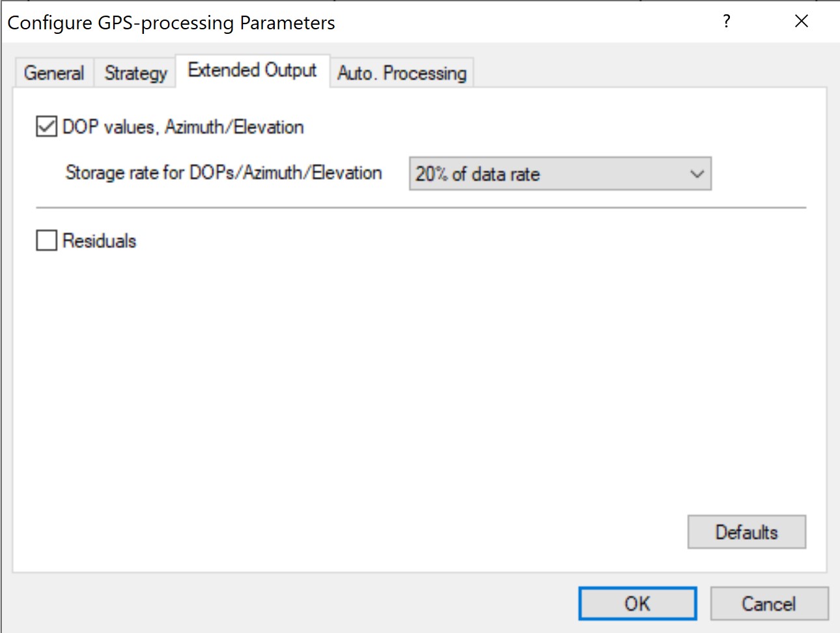Click the 'Residuals' label text
Viewport: 840px width, 633px height.
[100, 241]
